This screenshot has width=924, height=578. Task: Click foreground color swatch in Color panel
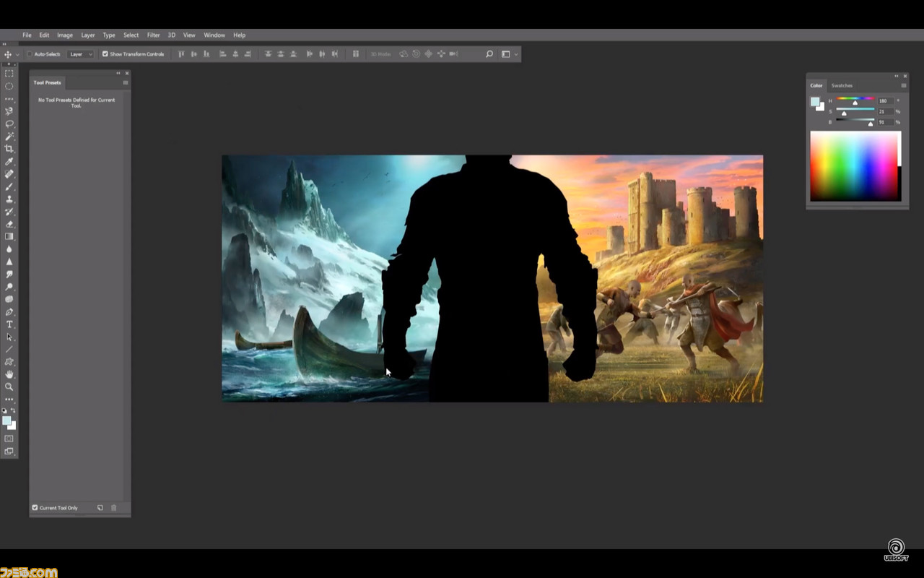[815, 102]
